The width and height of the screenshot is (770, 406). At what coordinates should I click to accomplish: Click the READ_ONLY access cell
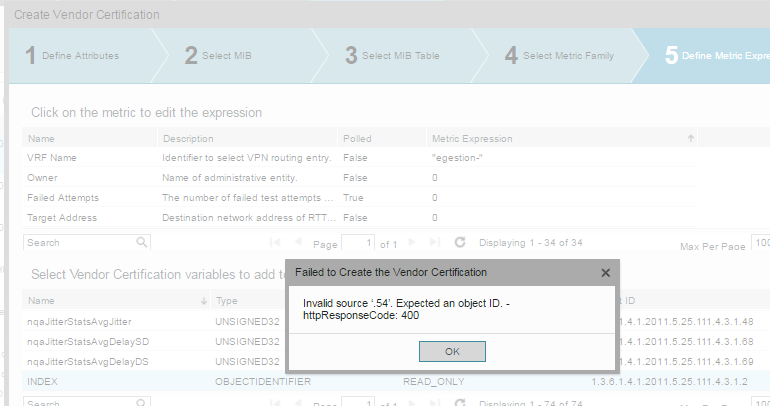pyautogui.click(x=434, y=381)
